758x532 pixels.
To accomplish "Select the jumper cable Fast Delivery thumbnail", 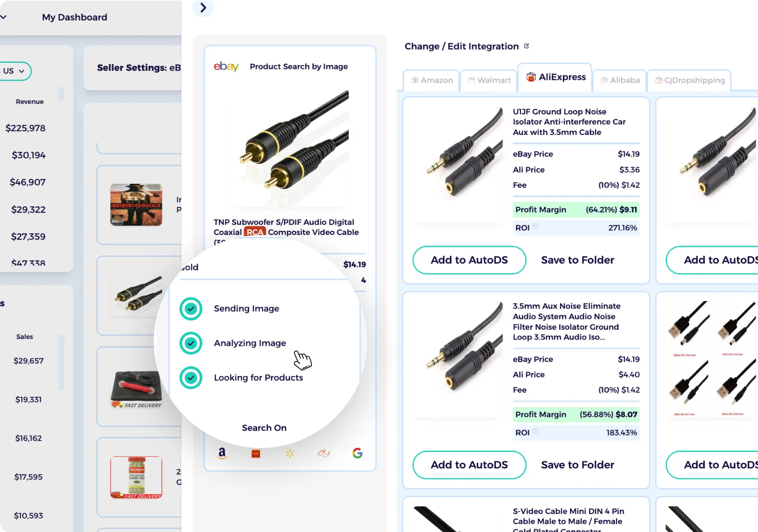I will (x=136, y=387).
